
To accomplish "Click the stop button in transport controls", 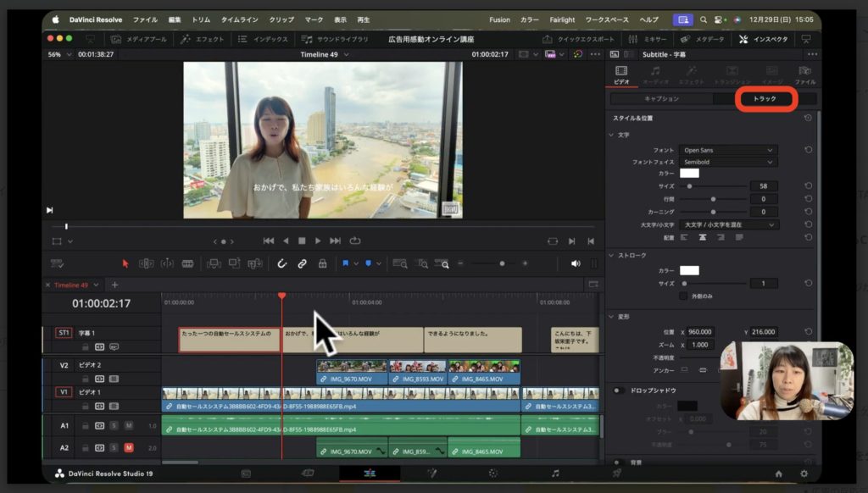I will (x=302, y=241).
